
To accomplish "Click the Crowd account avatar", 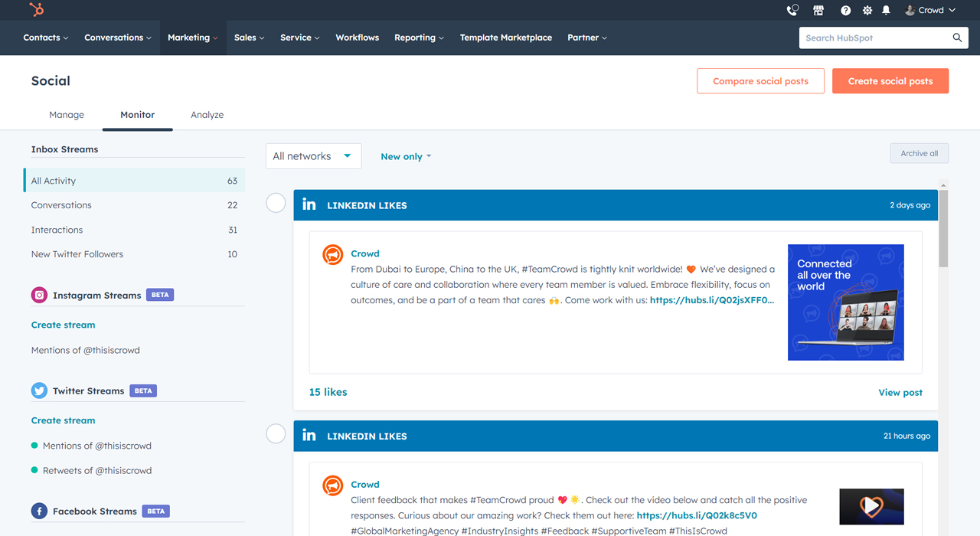I will click(910, 10).
